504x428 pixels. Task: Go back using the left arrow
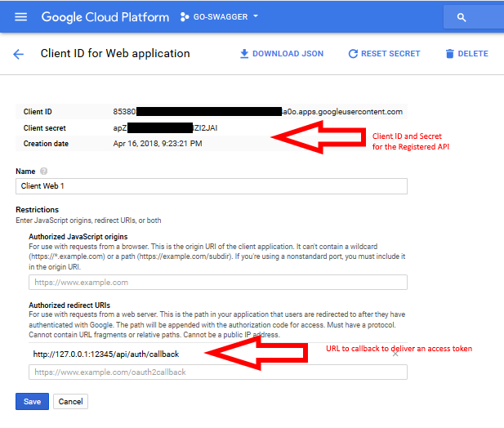tap(18, 54)
